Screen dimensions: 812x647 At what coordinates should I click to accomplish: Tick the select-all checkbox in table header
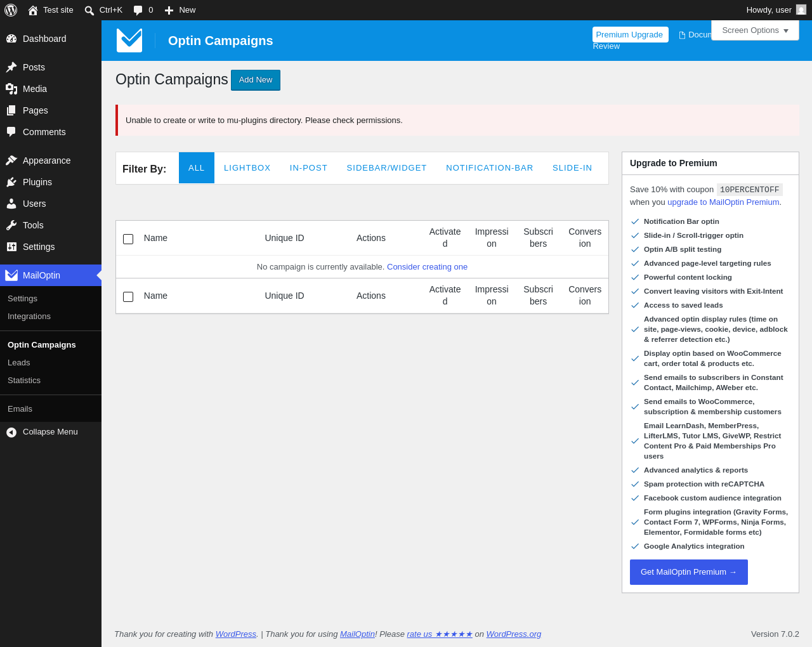(x=128, y=239)
